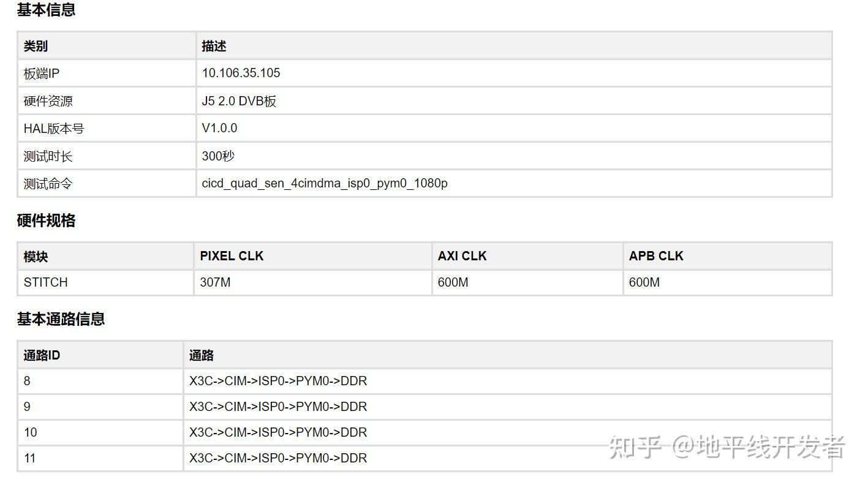Click the 测试命令 row label
The width and height of the screenshot is (868, 482).
pyautogui.click(x=48, y=184)
